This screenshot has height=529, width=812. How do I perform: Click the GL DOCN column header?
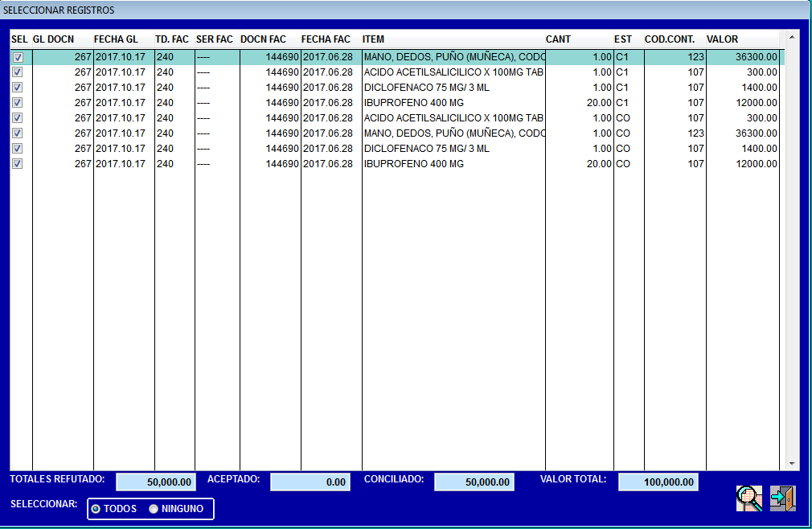pos(64,39)
